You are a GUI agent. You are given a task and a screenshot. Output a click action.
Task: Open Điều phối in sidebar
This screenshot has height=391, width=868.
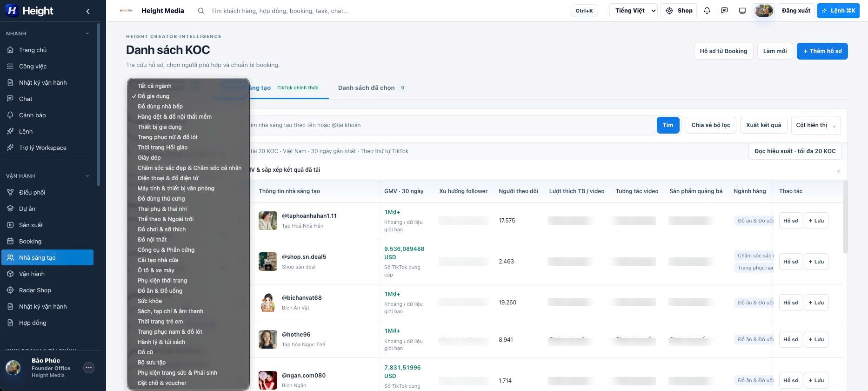tap(47, 192)
